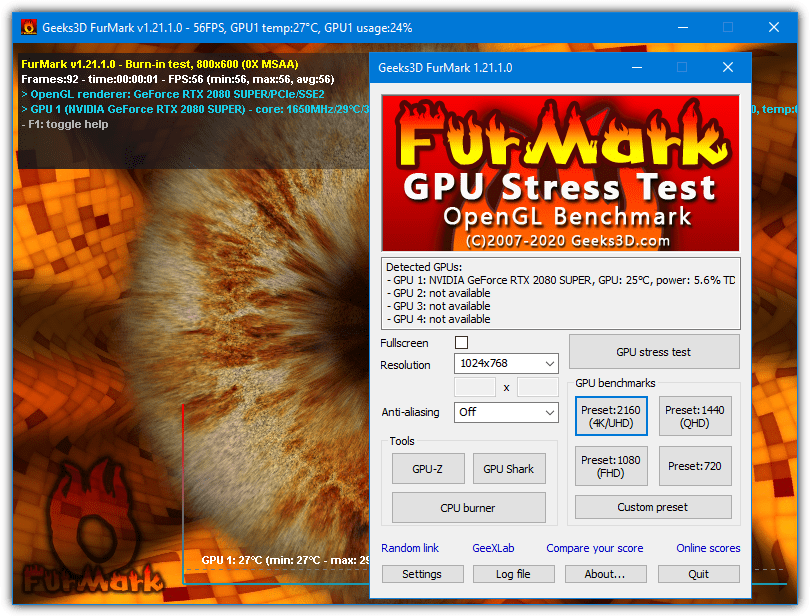
Task: Open the GeeXLab link
Action: click(x=493, y=548)
